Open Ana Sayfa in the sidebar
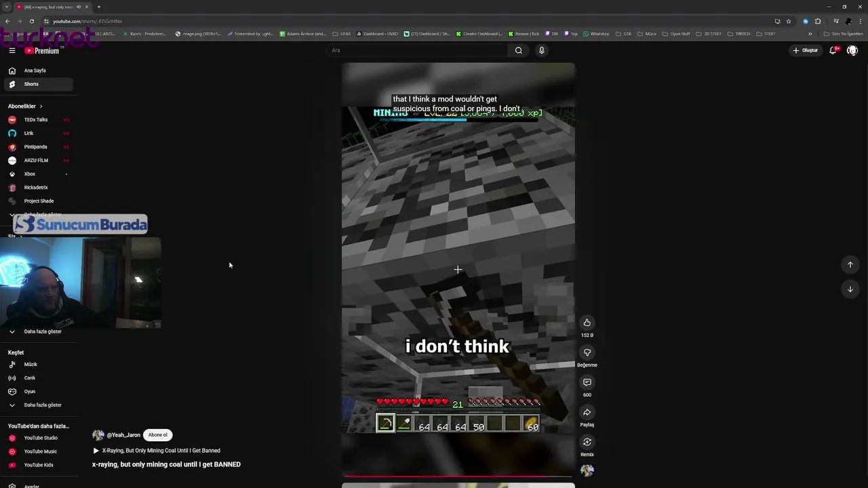This screenshot has height=488, width=868. point(38,70)
